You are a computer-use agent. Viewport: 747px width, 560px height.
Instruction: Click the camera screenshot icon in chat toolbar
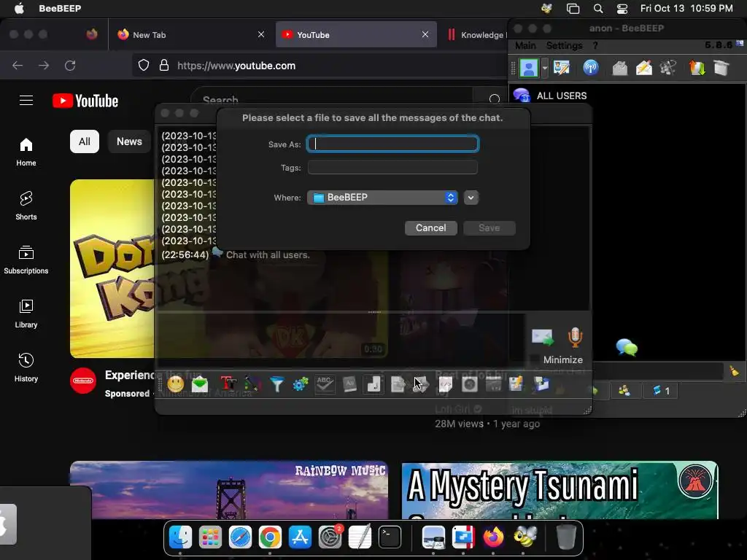(x=469, y=384)
